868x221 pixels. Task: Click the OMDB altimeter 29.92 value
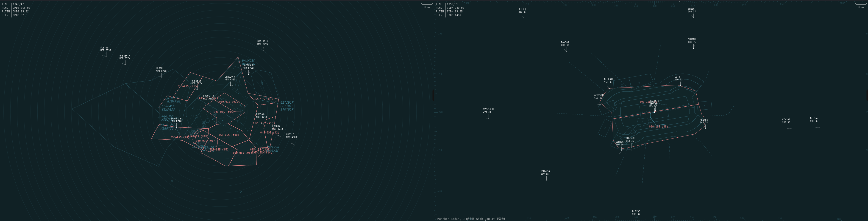25,11
